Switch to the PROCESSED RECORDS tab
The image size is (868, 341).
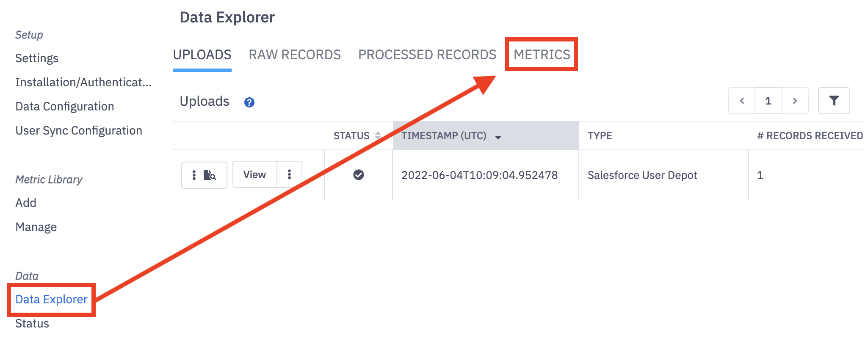point(427,55)
